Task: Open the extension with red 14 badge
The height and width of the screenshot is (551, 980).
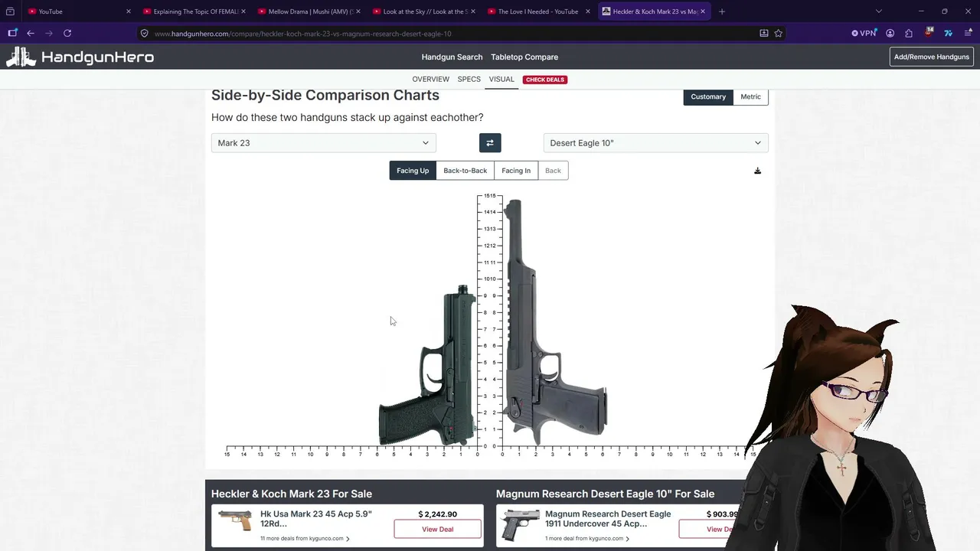Action: [929, 33]
